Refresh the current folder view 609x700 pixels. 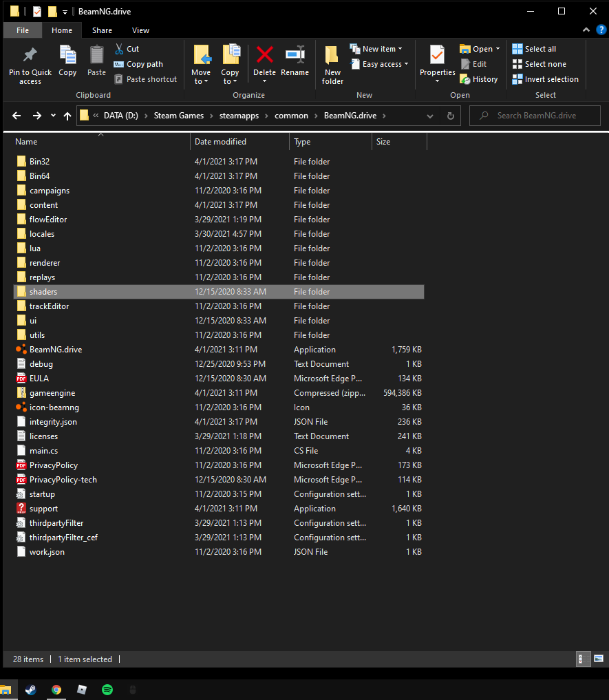pyautogui.click(x=451, y=116)
